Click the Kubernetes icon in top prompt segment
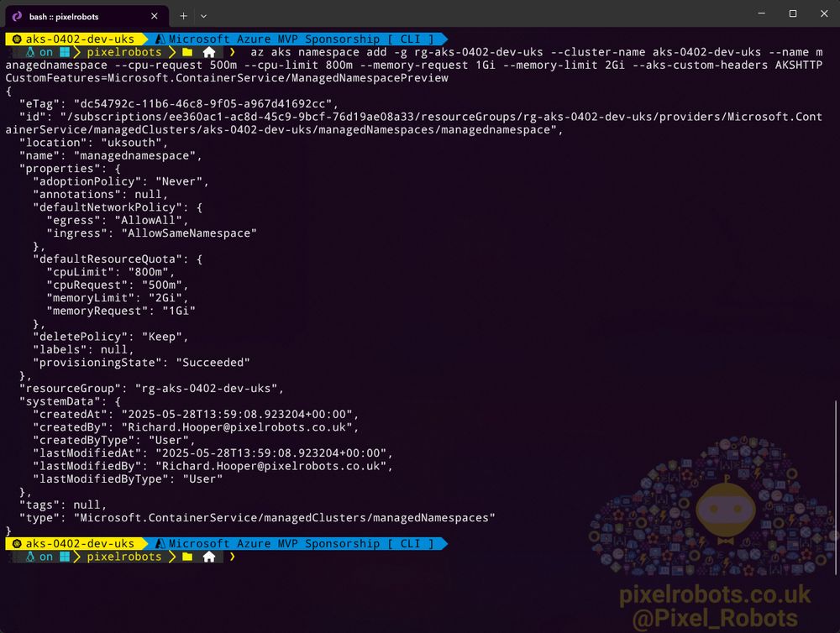 click(17, 39)
